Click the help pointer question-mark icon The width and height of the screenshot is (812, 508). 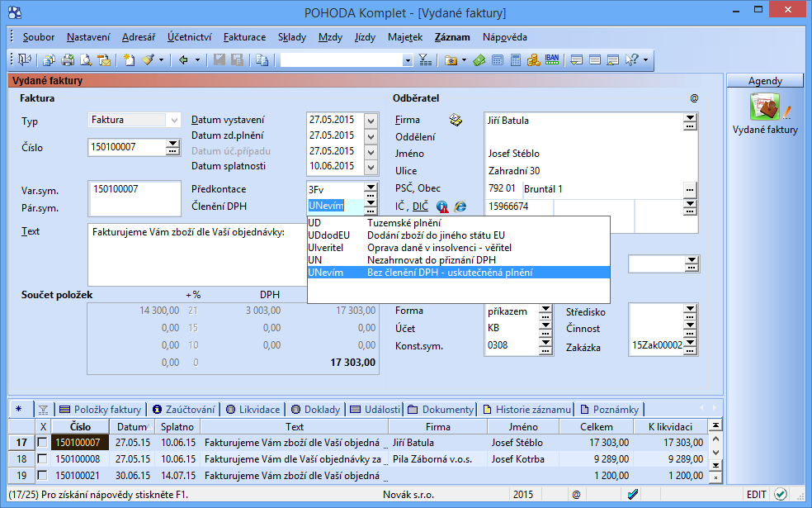631,60
